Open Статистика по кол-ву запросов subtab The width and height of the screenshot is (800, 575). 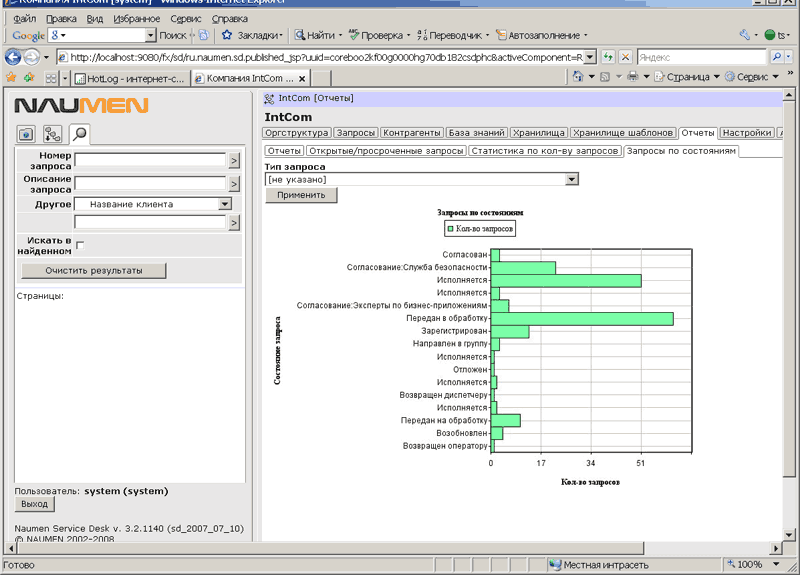(x=544, y=151)
